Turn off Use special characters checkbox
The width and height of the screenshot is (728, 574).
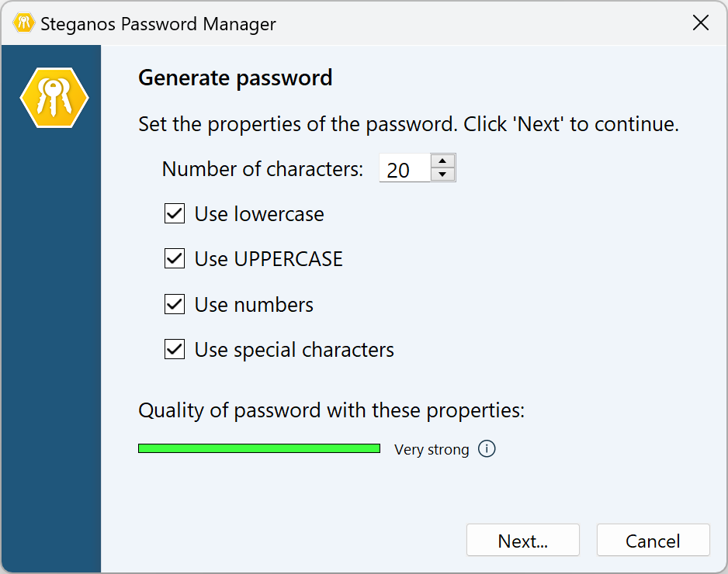[175, 350]
